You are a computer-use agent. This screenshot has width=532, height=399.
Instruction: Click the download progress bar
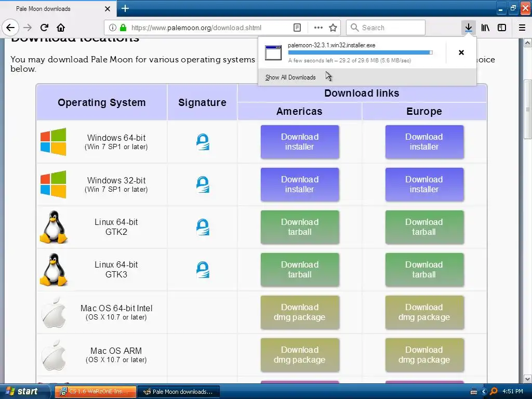[361, 52]
